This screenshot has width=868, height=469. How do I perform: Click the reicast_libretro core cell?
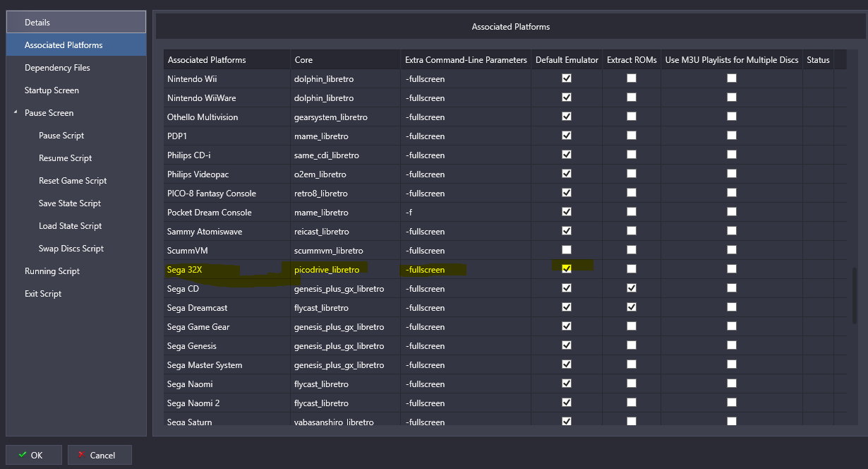click(x=345, y=232)
